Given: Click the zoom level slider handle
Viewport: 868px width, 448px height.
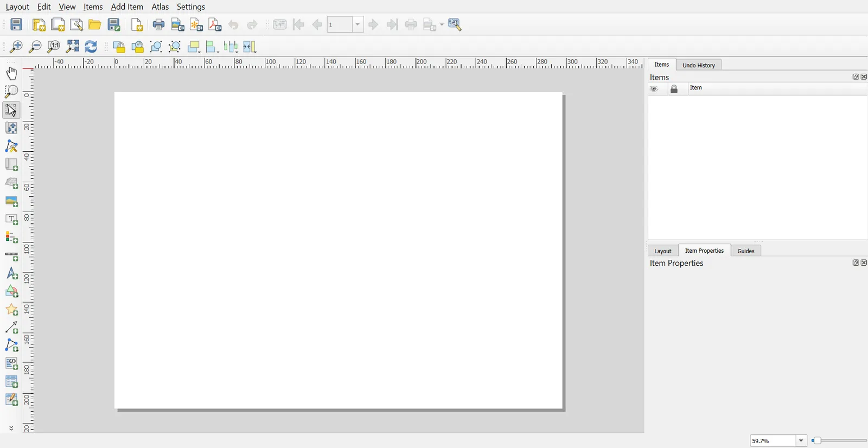Looking at the screenshot, I should pos(816,441).
